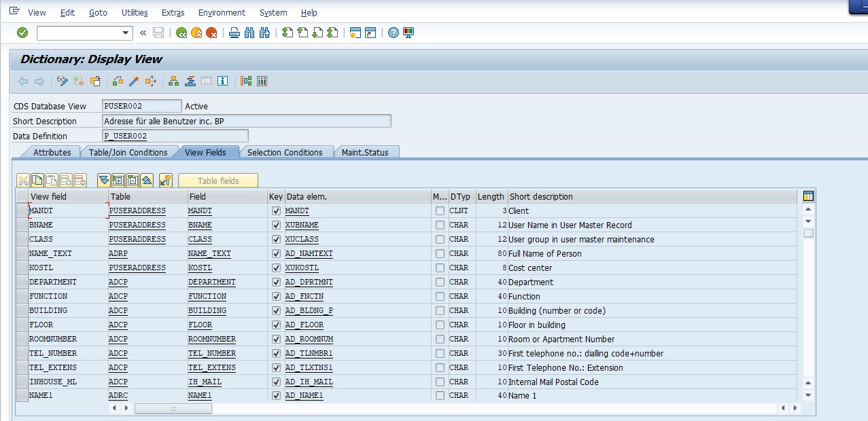The image size is (868, 421).
Task: Click the PUSERADDRESS table link in MANDT row
Action: point(137,211)
